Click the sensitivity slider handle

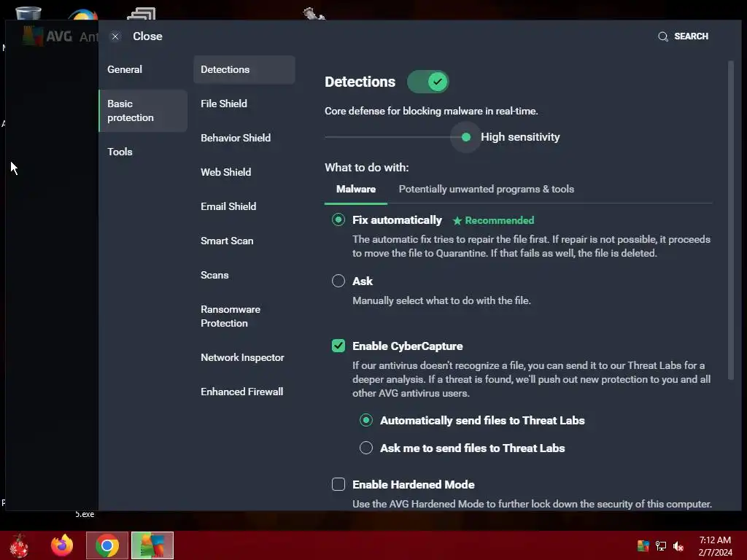point(466,137)
